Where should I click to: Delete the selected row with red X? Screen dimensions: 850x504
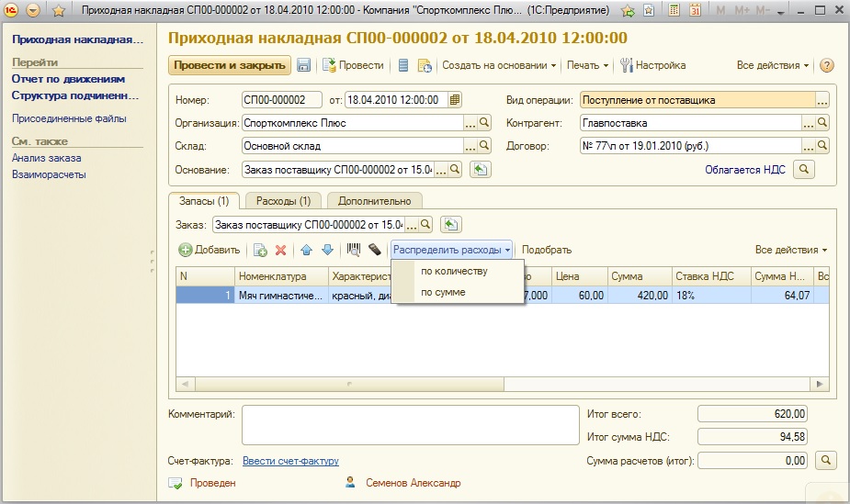coord(281,250)
